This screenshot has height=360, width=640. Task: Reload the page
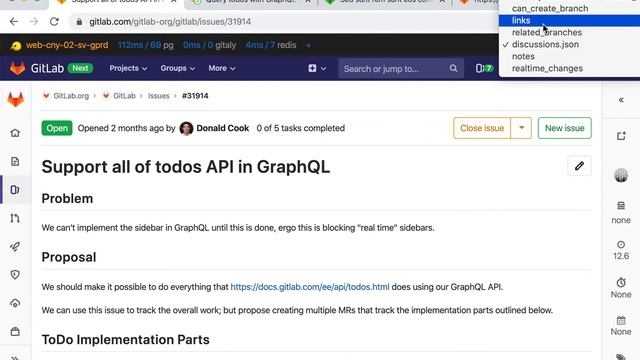54,22
